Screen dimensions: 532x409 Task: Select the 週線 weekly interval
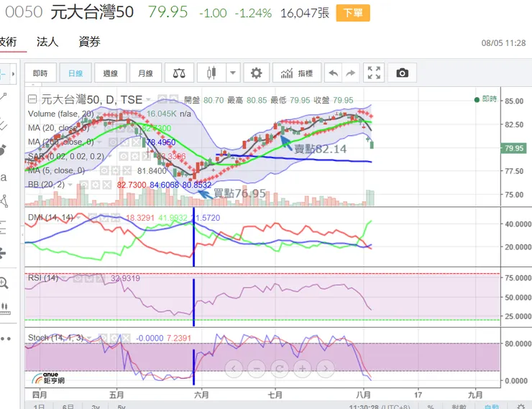(111, 73)
